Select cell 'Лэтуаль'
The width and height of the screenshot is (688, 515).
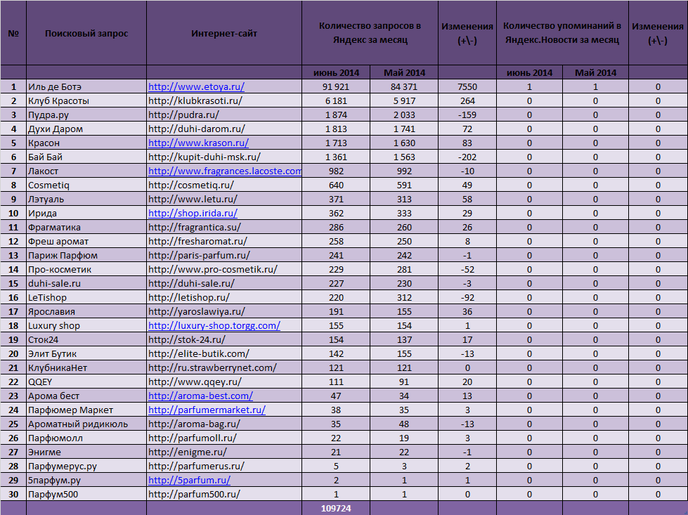(86, 199)
